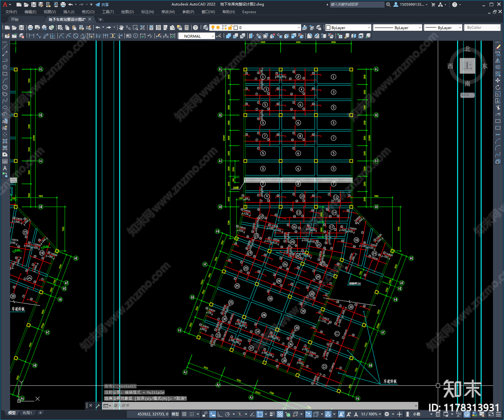
Task: Click the Help question mark in toolbar
Action: pos(195,28)
